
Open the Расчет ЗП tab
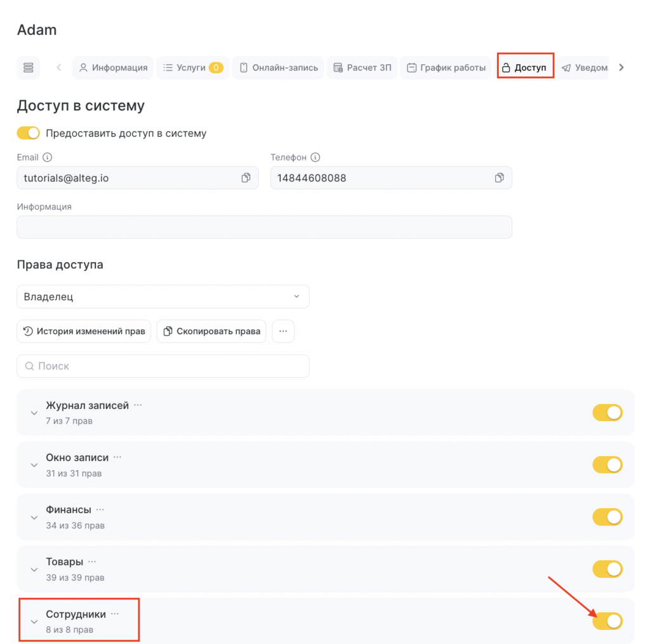tap(362, 67)
